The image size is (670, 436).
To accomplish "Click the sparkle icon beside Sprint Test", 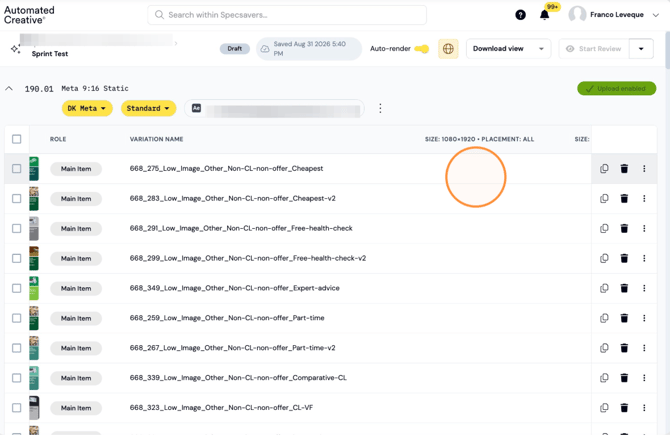I will point(15,49).
